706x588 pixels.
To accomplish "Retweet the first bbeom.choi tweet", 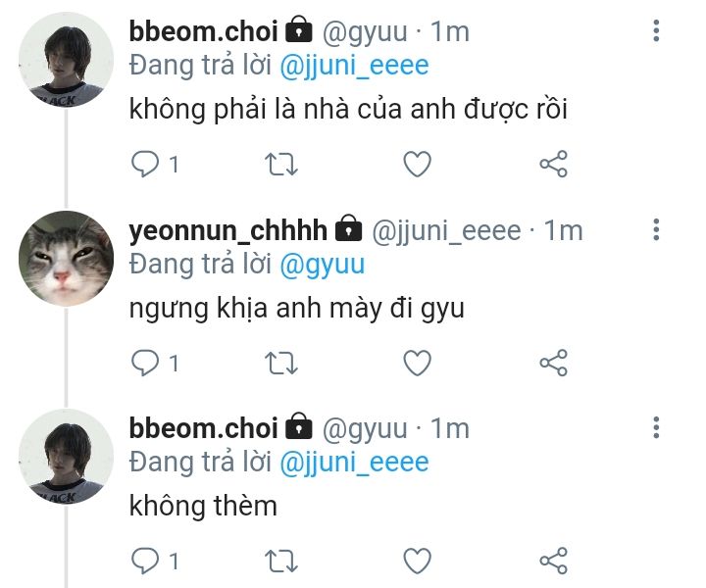I will click(281, 164).
